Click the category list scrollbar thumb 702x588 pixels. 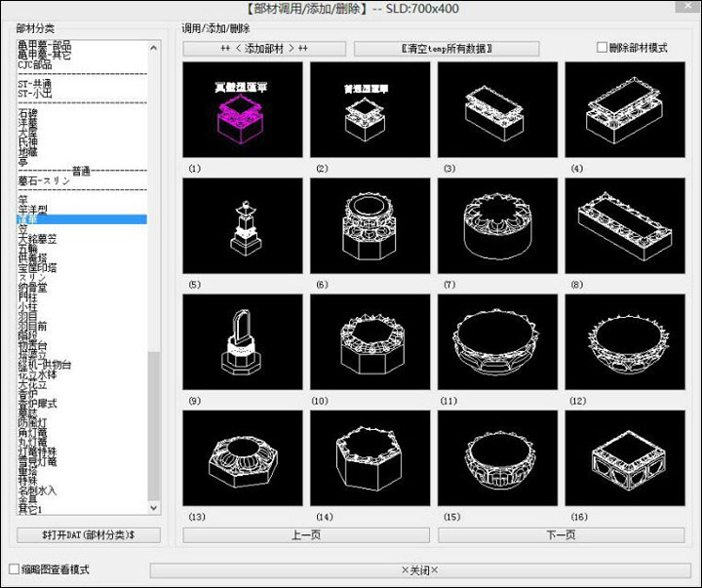coord(154,426)
